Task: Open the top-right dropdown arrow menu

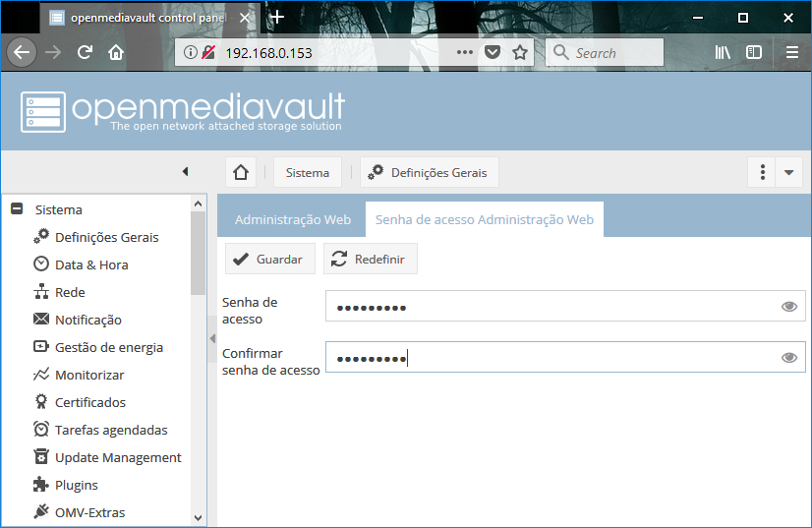Action: (788, 172)
